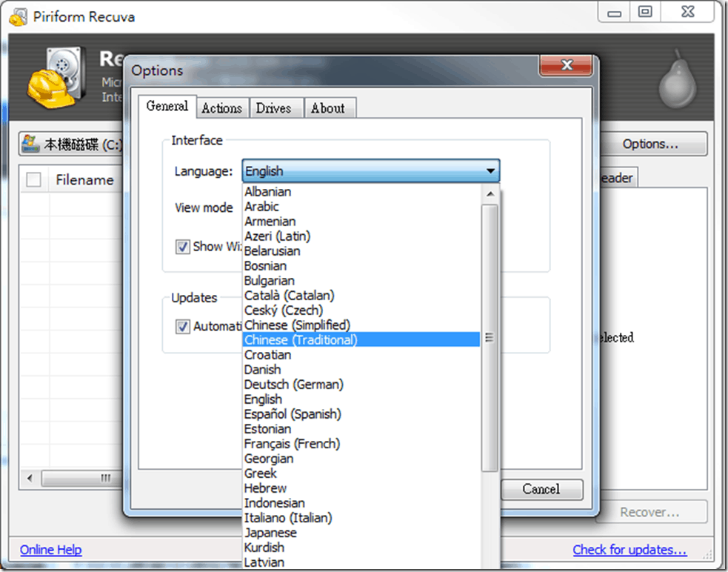Image resolution: width=728 pixels, height=572 pixels.
Task: Select Hebrew from the language list
Action: [x=361, y=488]
